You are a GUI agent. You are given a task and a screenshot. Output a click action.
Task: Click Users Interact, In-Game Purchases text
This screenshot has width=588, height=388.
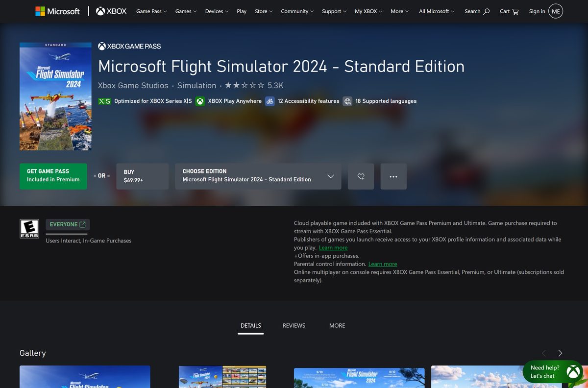89,241
